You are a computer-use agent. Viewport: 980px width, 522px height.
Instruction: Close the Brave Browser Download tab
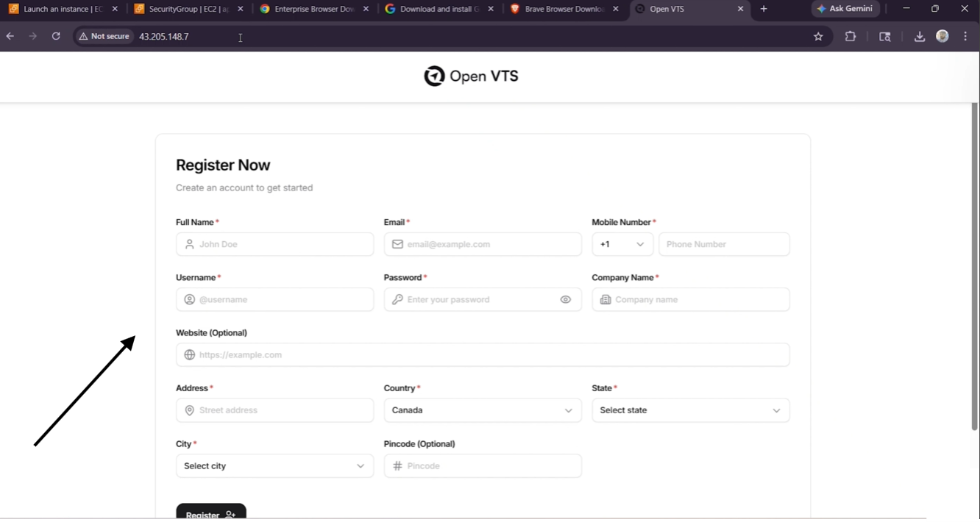point(616,9)
